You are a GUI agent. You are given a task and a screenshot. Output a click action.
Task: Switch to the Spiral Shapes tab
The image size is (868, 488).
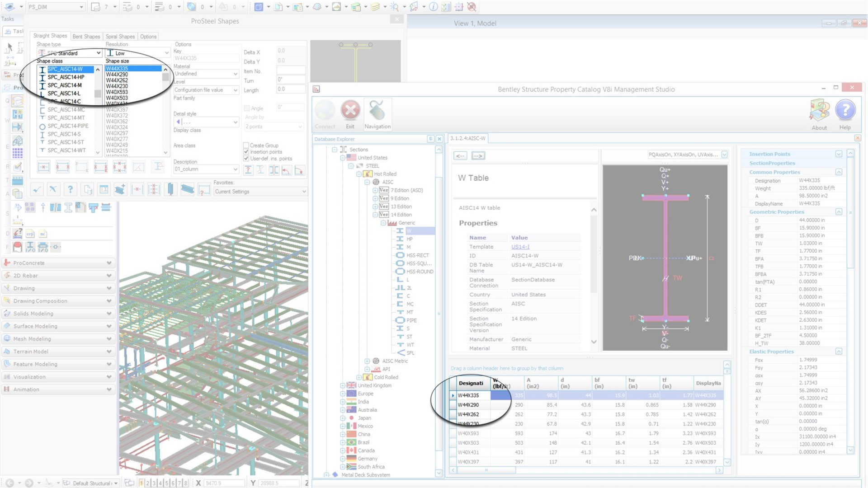coord(120,37)
